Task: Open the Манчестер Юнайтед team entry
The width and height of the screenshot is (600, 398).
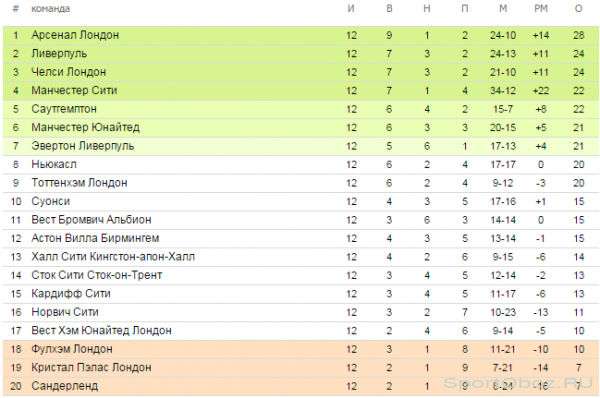Action: click(85, 127)
